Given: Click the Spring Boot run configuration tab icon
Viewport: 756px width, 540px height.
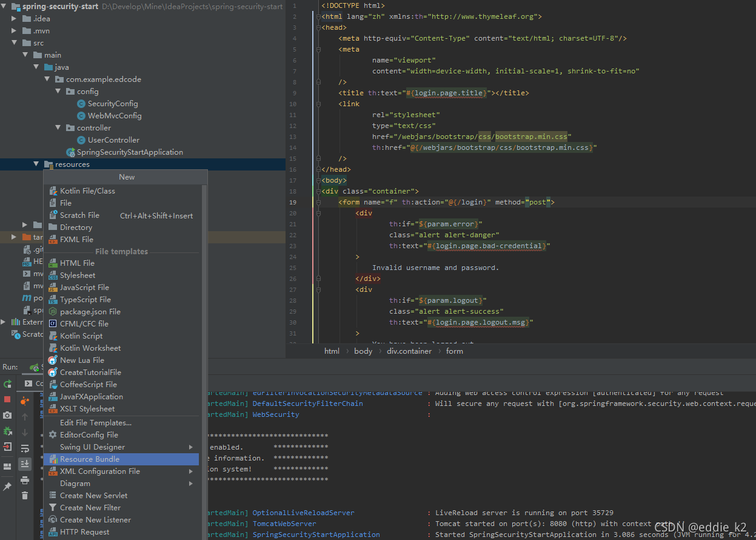Looking at the screenshot, I should tap(35, 367).
